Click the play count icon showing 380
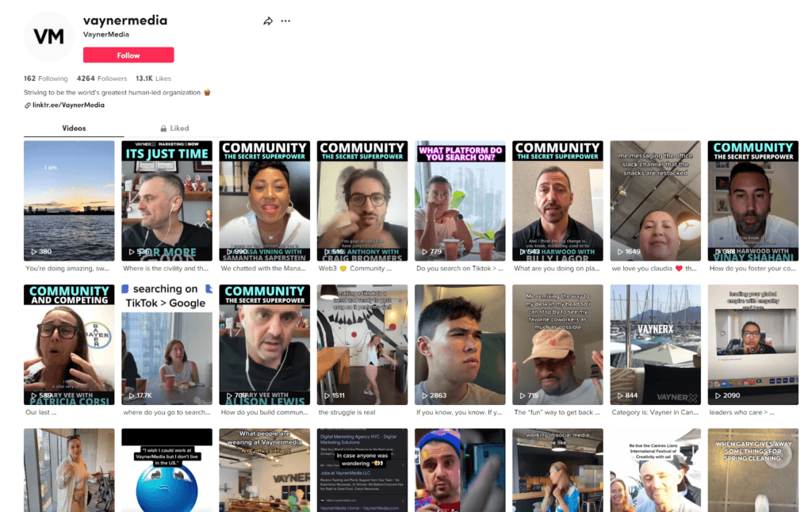The height and width of the screenshot is (512, 812). tap(34, 251)
